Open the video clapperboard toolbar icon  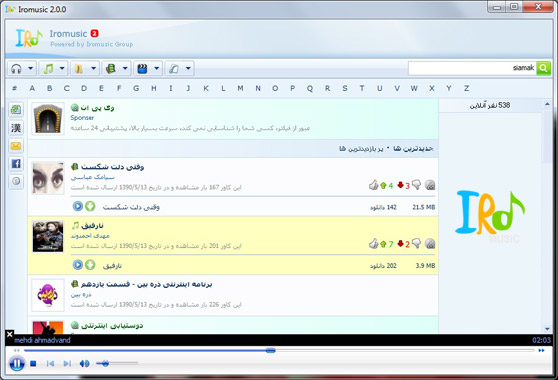[x=142, y=68]
